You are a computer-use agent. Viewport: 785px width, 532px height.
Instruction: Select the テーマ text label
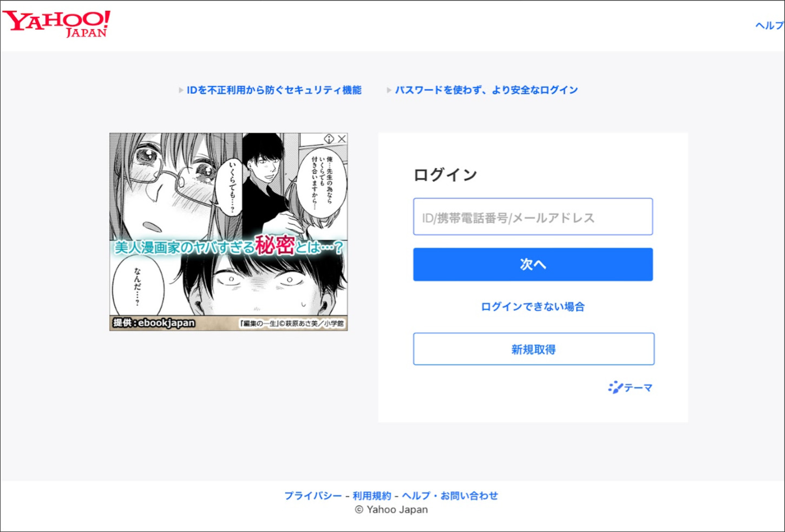pos(638,388)
